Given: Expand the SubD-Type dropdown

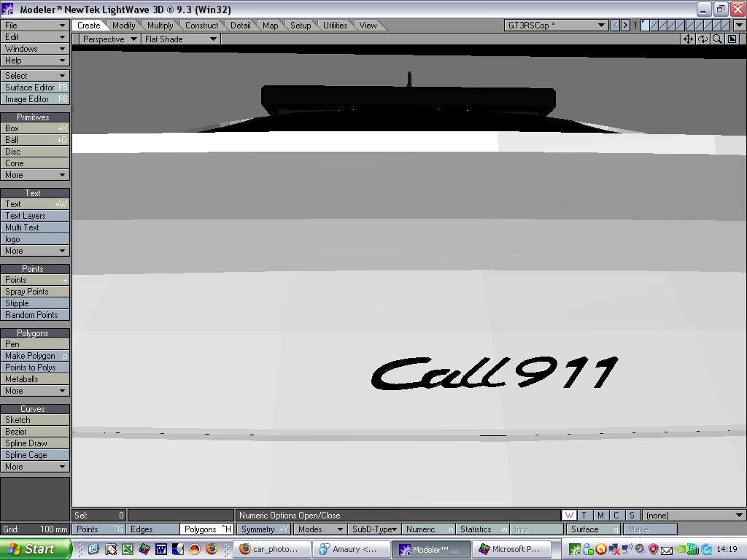Looking at the screenshot, I should pos(374,529).
